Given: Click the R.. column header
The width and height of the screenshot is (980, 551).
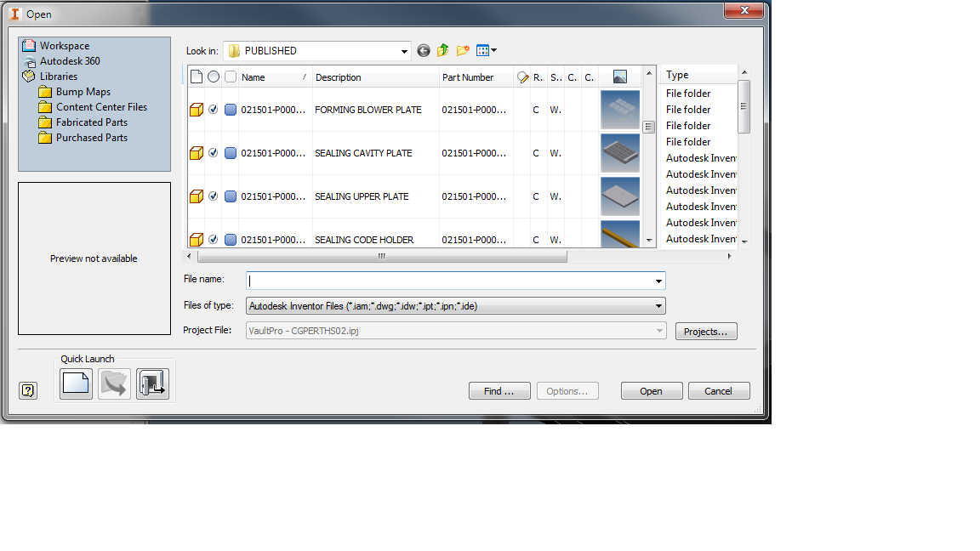Looking at the screenshot, I should tap(538, 77).
